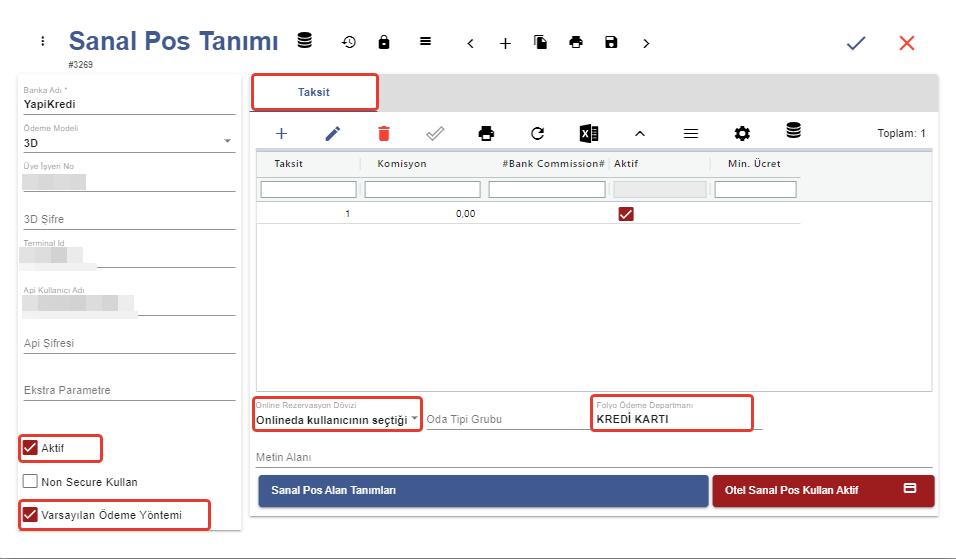956x559 pixels.
Task: Edit row with the pencil icon
Action: pos(333,133)
